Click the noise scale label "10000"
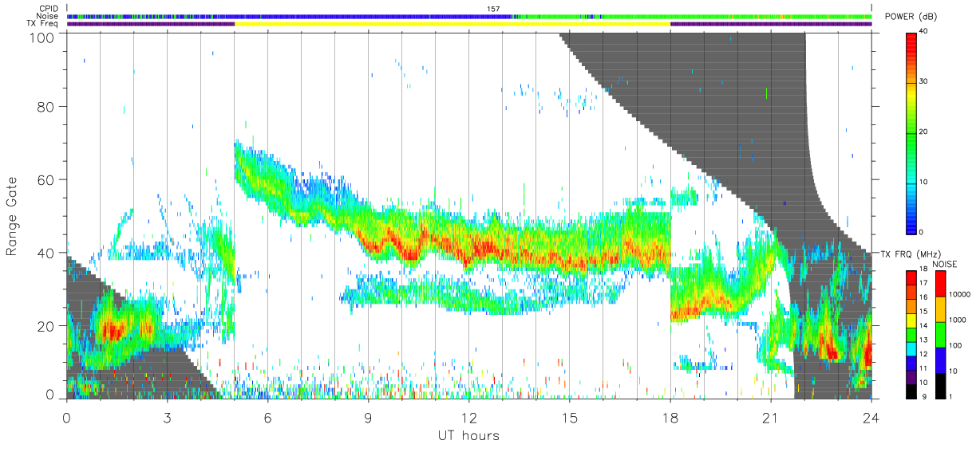The height and width of the screenshot is (452, 980). 960,294
